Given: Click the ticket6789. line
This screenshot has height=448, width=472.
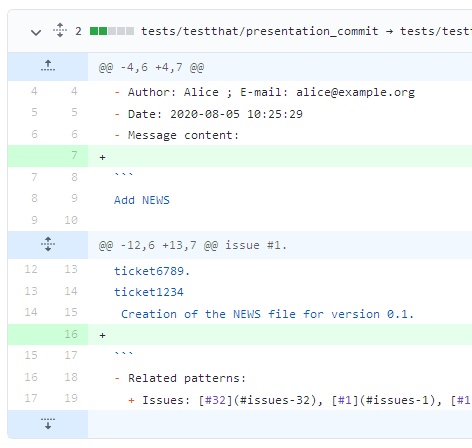Looking at the screenshot, I should [152, 271].
